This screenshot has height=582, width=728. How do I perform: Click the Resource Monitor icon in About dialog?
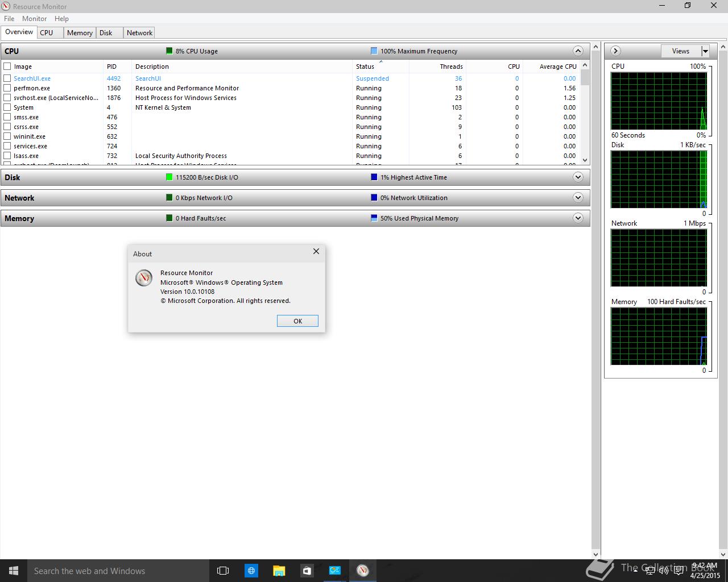[x=143, y=278]
